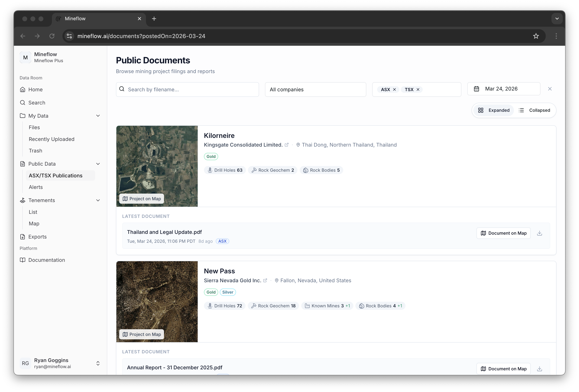Click the calendar icon in date filter

476,89
